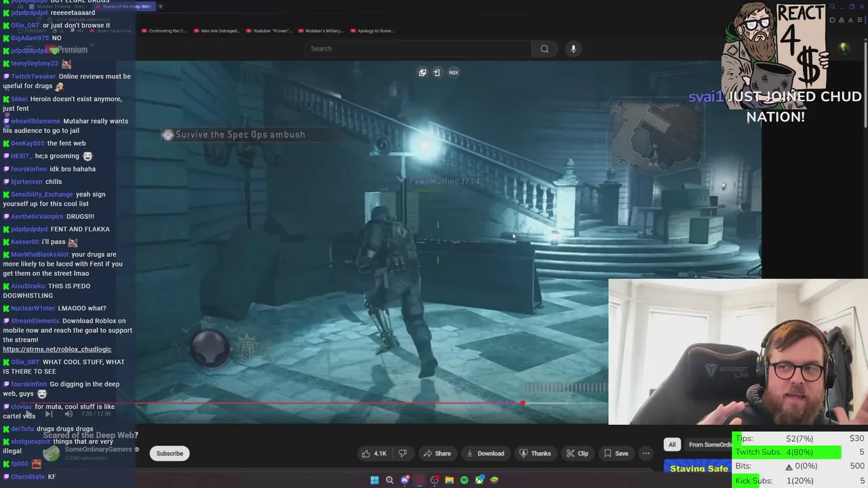The height and width of the screenshot is (488, 868).
Task: Skip to next video
Action: click(49, 414)
